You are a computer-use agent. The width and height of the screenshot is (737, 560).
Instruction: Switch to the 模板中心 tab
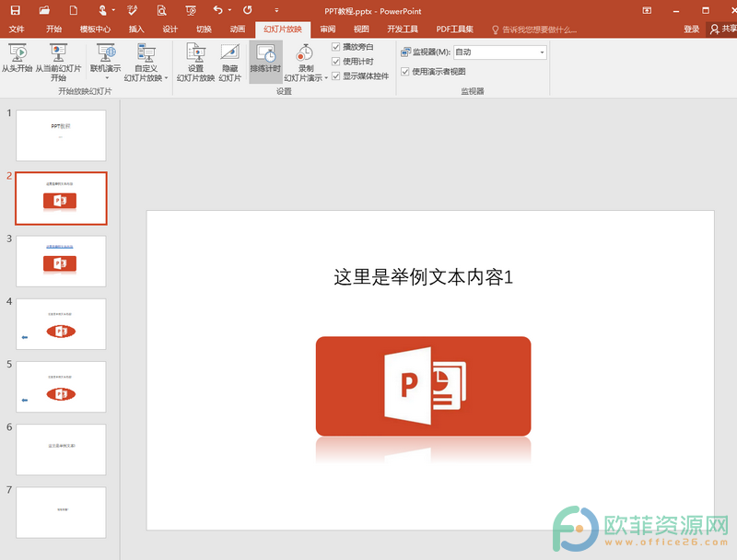pos(95,29)
